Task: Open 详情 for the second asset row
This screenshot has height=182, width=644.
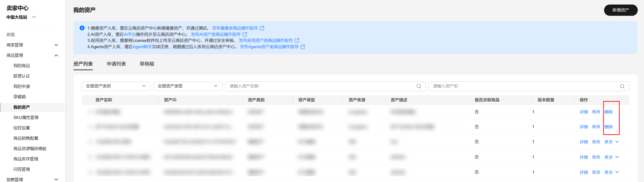Action: click(x=583, y=127)
